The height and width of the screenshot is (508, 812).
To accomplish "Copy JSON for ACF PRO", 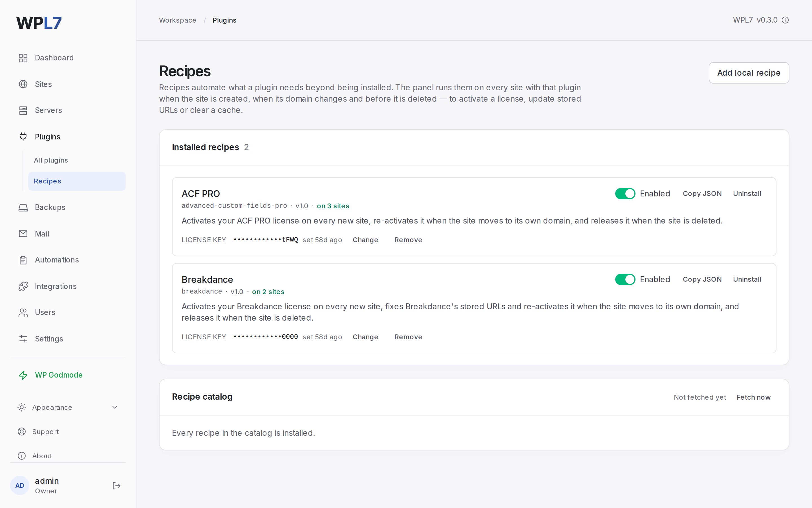I will 702,194.
